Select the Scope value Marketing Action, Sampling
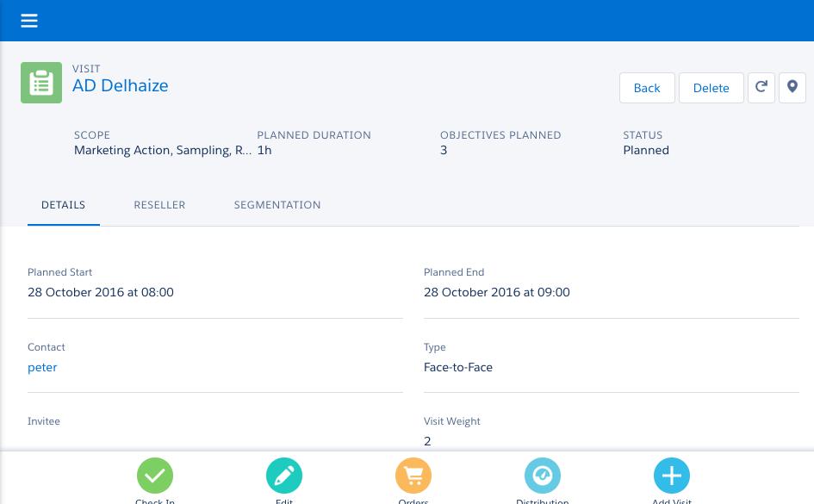 [x=163, y=151]
